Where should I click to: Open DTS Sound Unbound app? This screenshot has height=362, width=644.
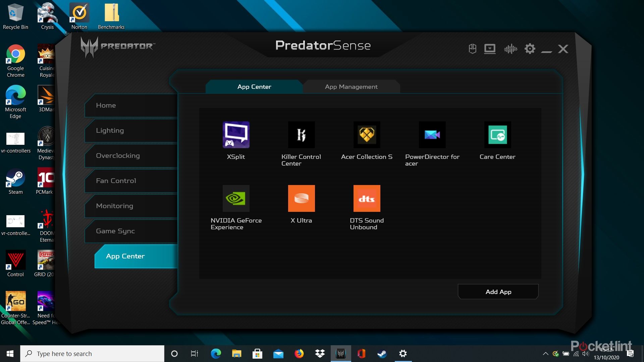pos(367,198)
